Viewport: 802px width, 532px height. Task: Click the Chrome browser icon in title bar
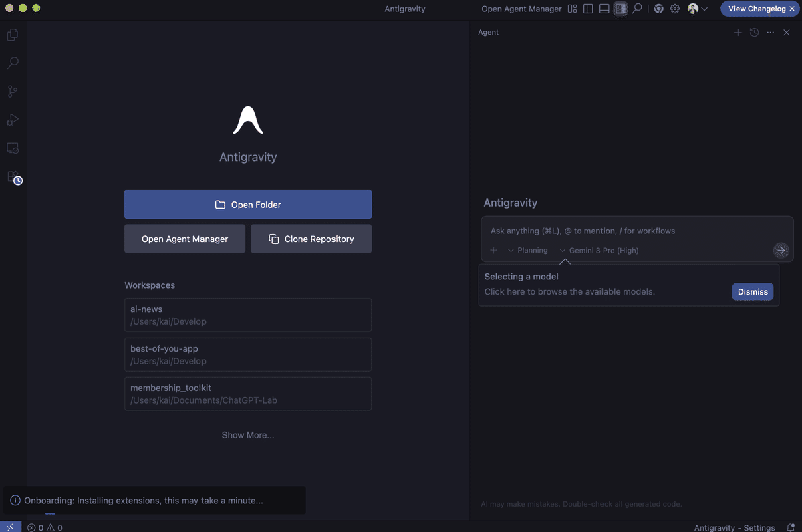coord(658,9)
